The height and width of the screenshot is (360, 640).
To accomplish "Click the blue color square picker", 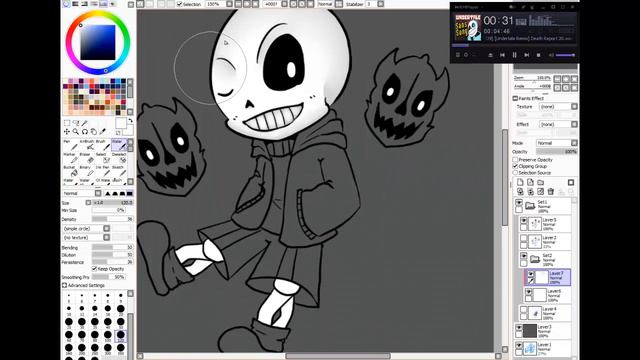I will (x=98, y=42).
